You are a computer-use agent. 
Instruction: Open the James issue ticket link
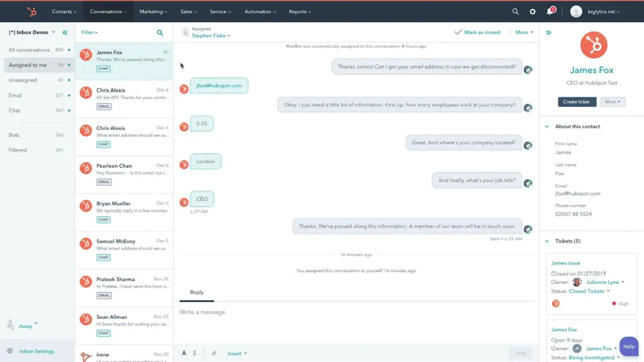point(565,263)
